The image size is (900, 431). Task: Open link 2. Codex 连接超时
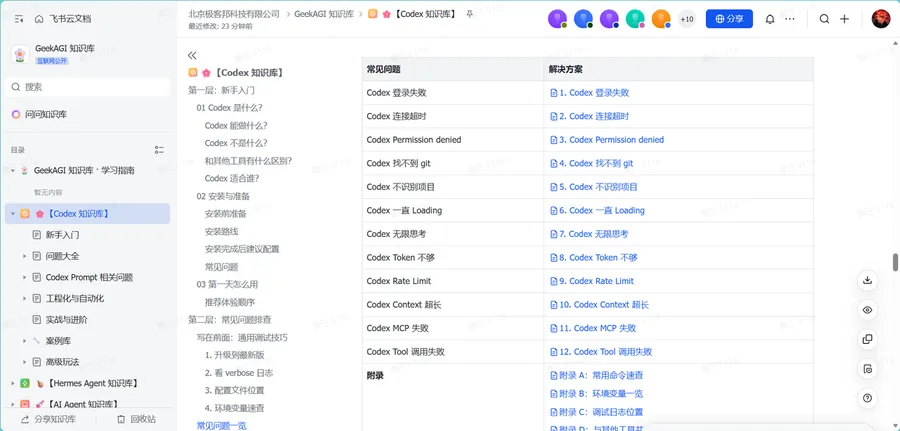pos(594,116)
